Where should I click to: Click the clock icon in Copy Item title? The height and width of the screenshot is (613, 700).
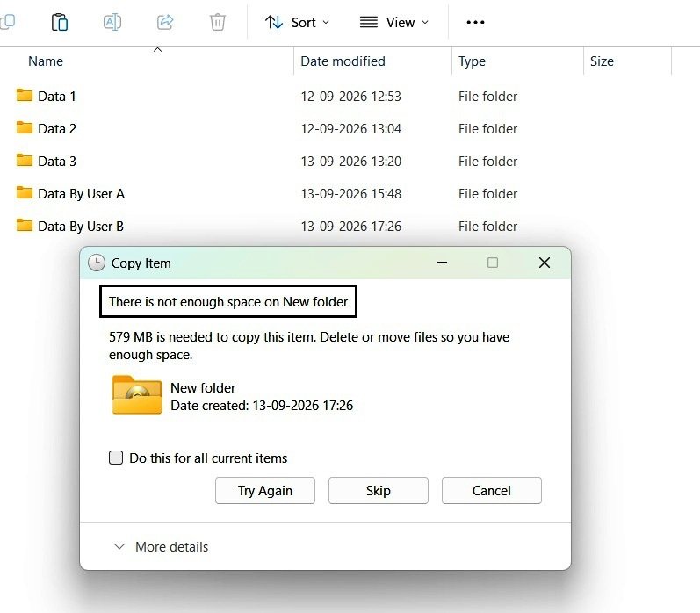pos(97,263)
